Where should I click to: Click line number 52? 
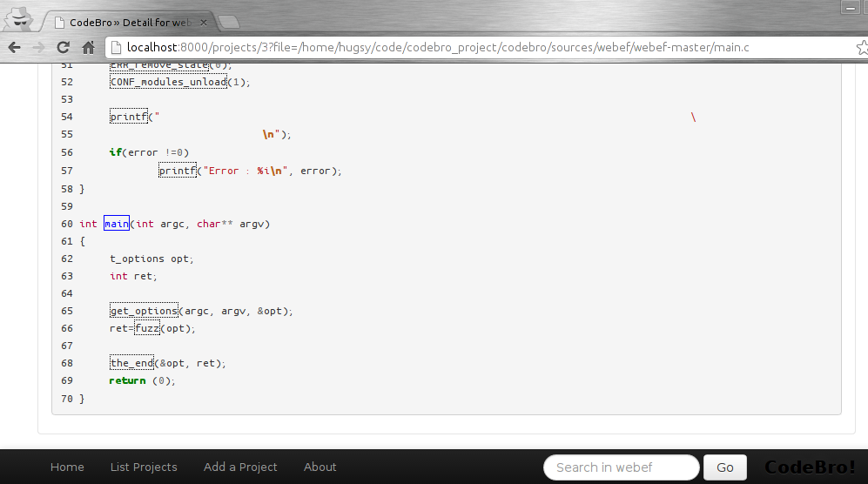(67, 82)
